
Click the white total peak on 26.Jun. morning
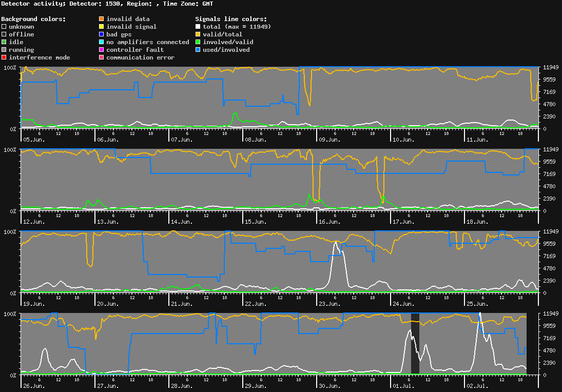tap(45, 349)
